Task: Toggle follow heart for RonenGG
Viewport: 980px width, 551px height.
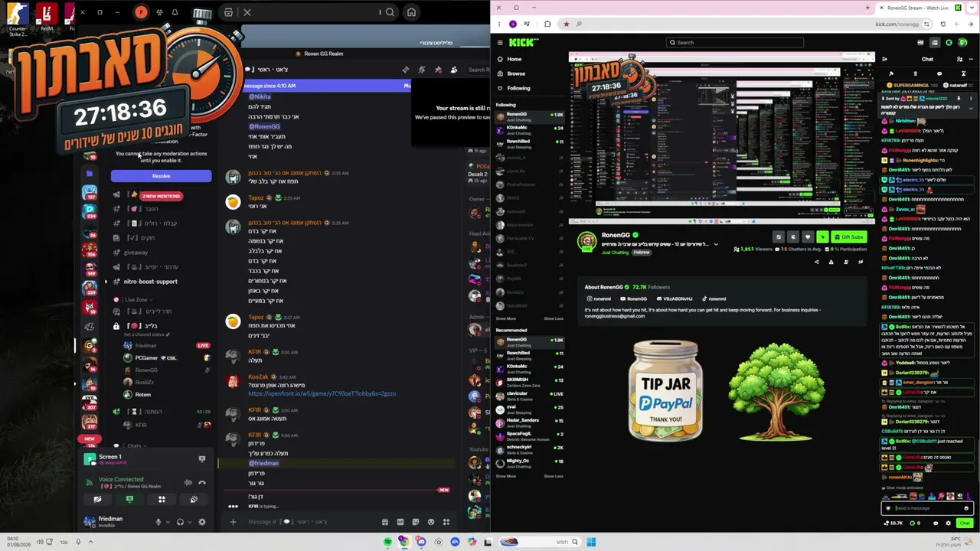Action: (x=807, y=237)
